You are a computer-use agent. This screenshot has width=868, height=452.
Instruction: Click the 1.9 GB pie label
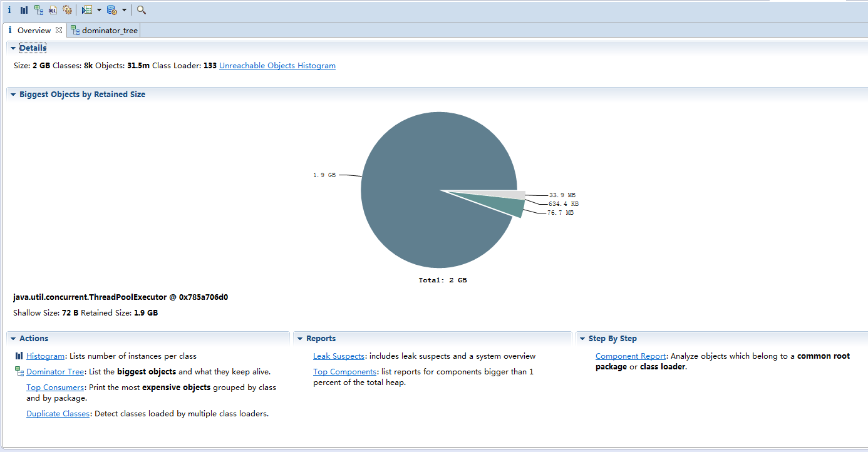[x=324, y=175]
